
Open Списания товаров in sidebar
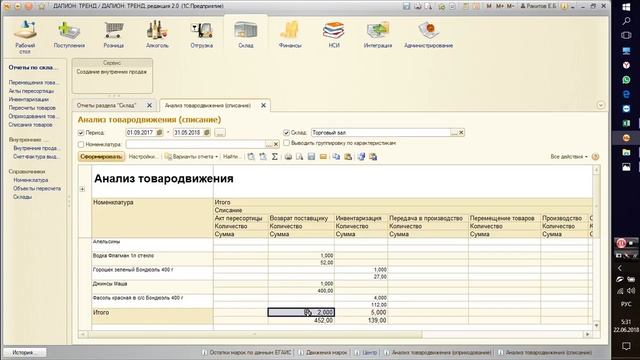pos(30,125)
